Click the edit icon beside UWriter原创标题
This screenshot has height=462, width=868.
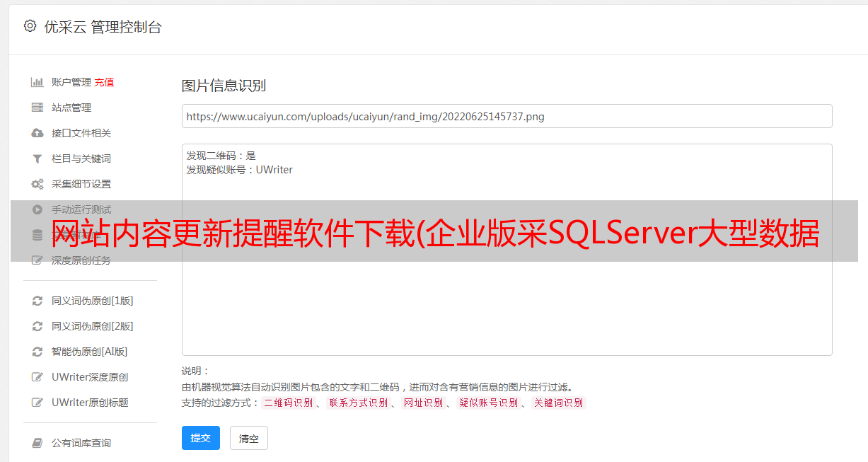(x=37, y=403)
